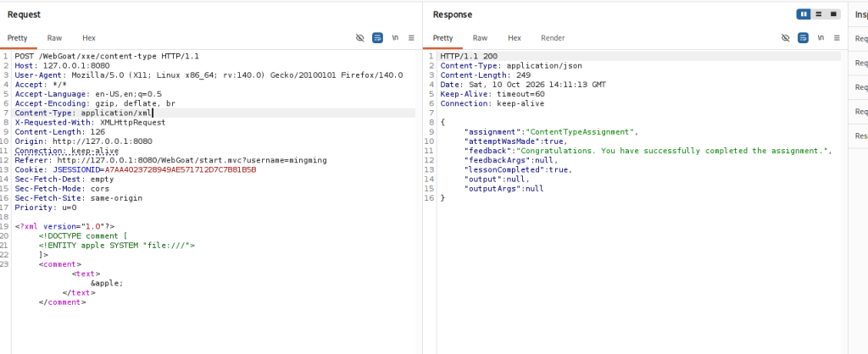868x354 pixels.
Task: Click the 'Sec-Fetch-Site: same-origin' header
Action: [79, 198]
